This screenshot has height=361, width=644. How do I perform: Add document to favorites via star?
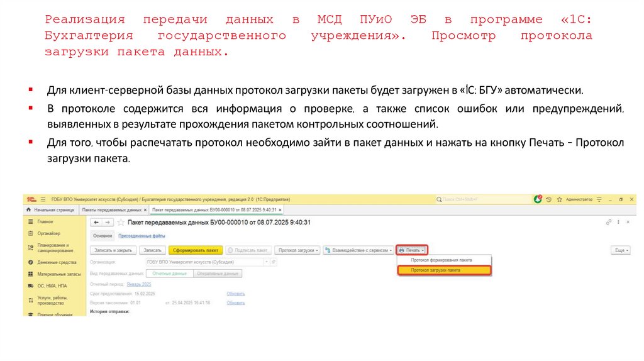pyautogui.click(x=121, y=222)
